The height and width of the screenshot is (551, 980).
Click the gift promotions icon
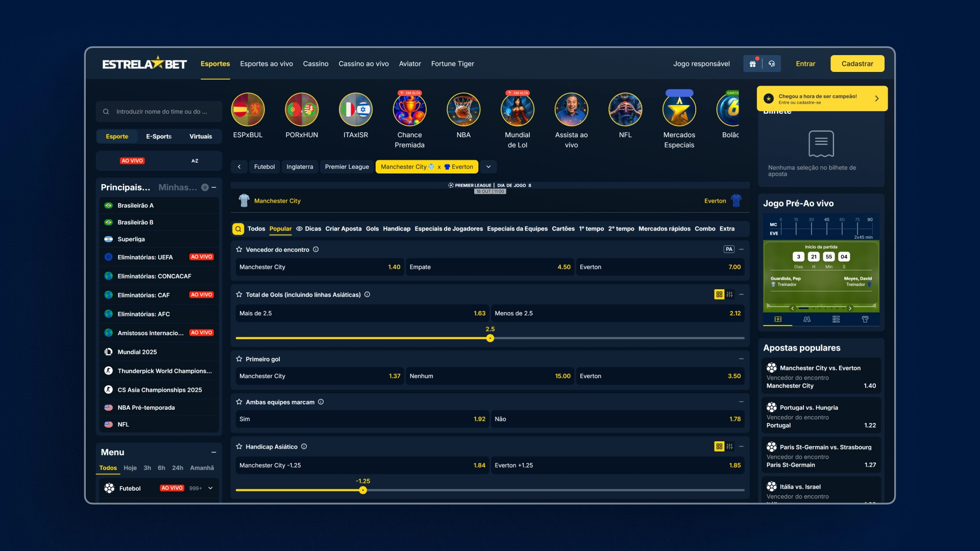(x=752, y=64)
